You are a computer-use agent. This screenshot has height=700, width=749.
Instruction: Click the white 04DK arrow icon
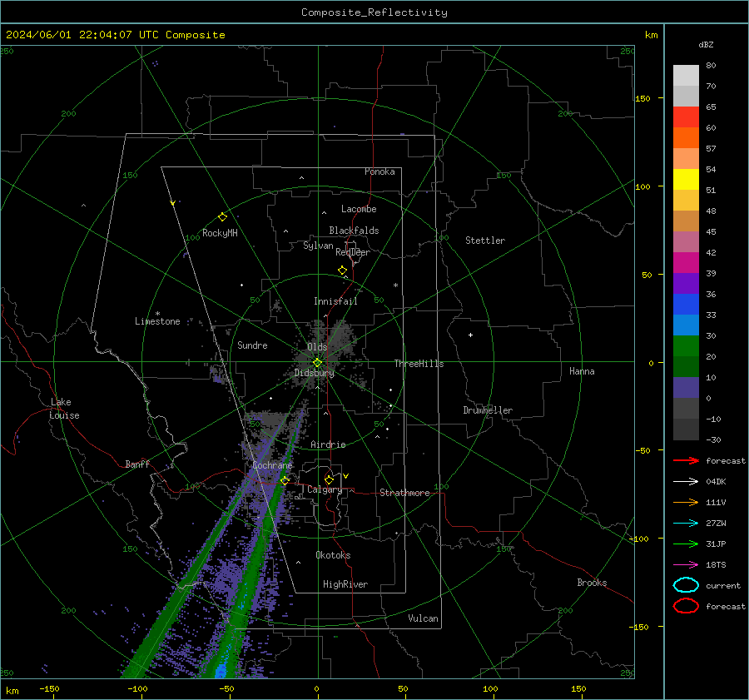(x=686, y=482)
